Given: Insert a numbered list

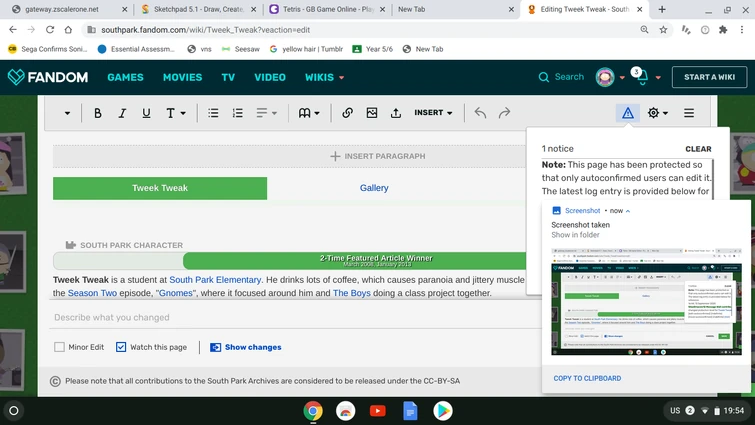Looking at the screenshot, I should pos(237,113).
